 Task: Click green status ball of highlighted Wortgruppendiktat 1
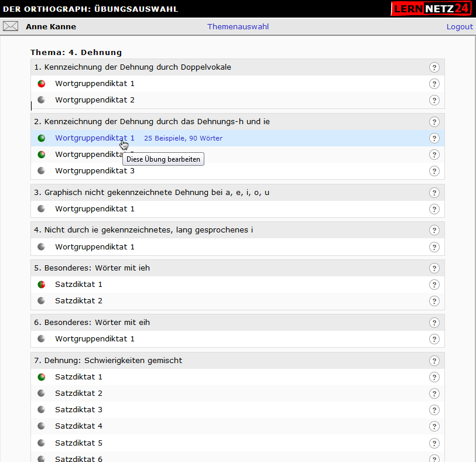[42, 138]
